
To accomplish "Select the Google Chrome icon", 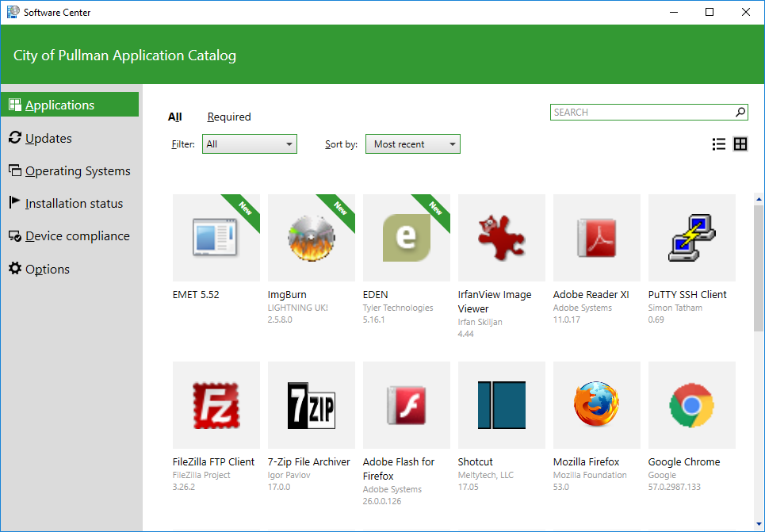I will [691, 405].
